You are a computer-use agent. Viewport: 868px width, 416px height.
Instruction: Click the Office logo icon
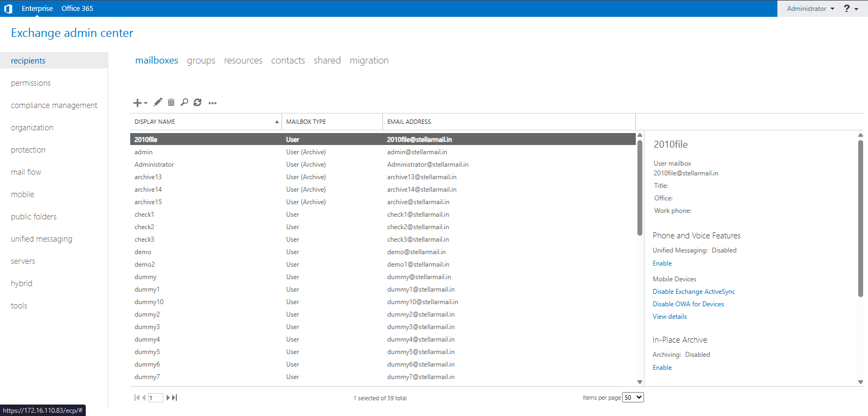[8, 8]
